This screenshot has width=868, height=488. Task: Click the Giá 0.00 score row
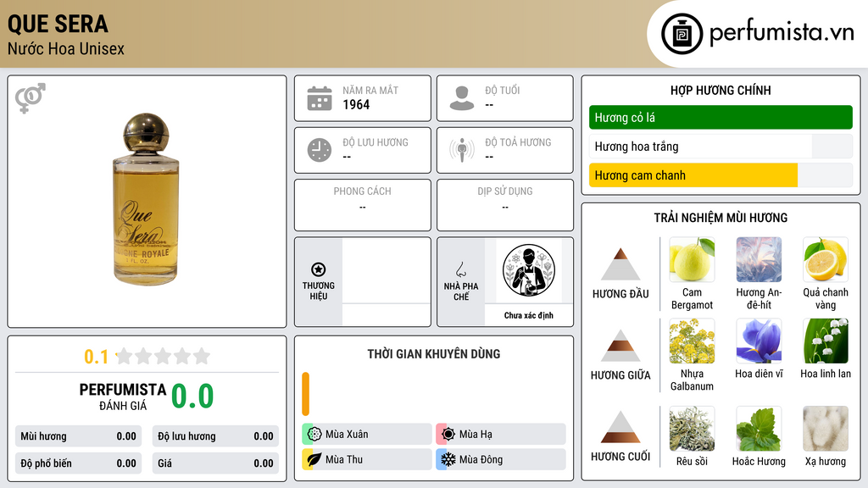click(x=215, y=463)
